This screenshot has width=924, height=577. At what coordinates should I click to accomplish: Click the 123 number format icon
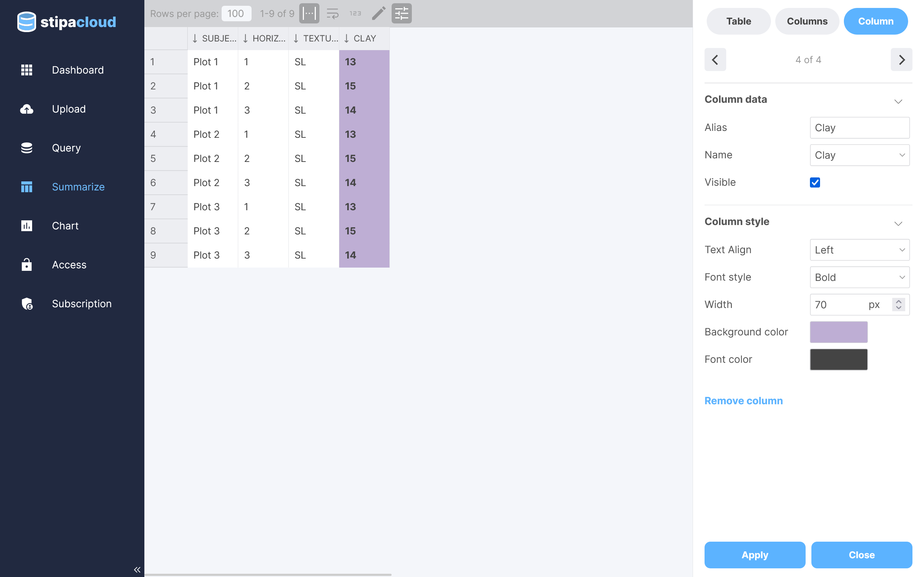coord(355,14)
